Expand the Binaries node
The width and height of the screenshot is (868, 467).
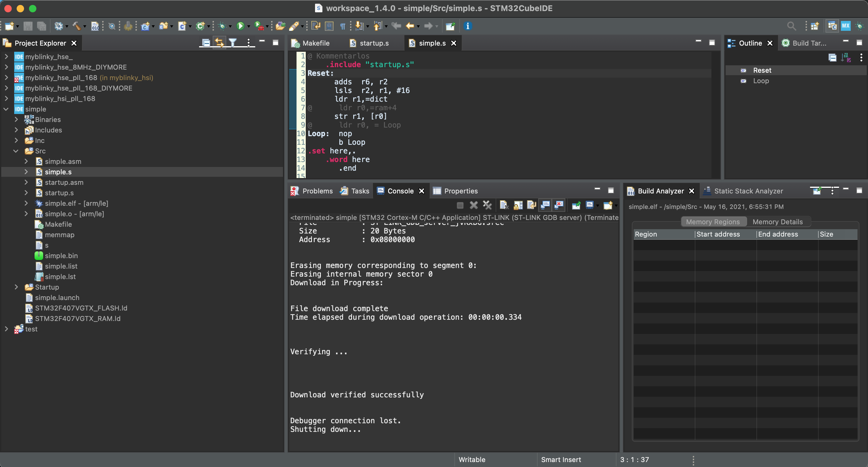pyautogui.click(x=16, y=120)
